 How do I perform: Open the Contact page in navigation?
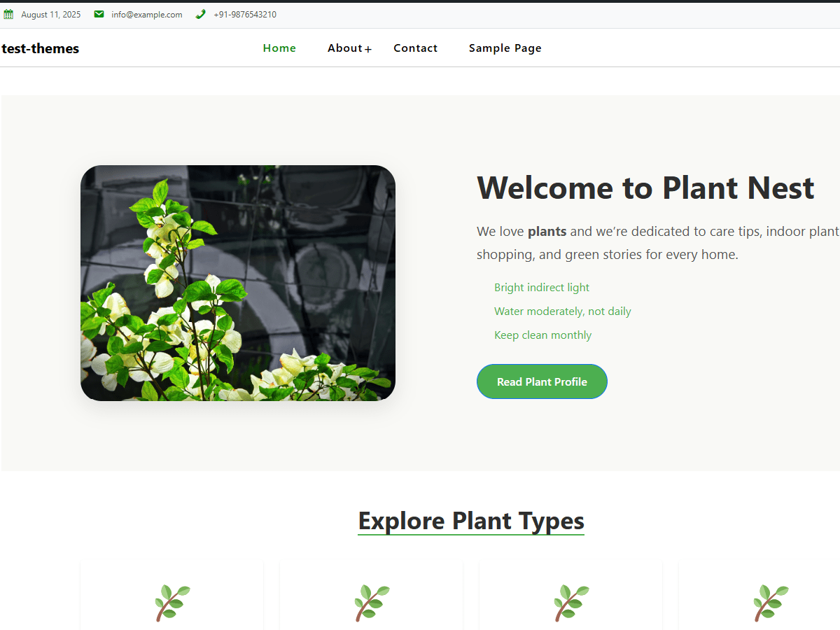pyautogui.click(x=415, y=48)
